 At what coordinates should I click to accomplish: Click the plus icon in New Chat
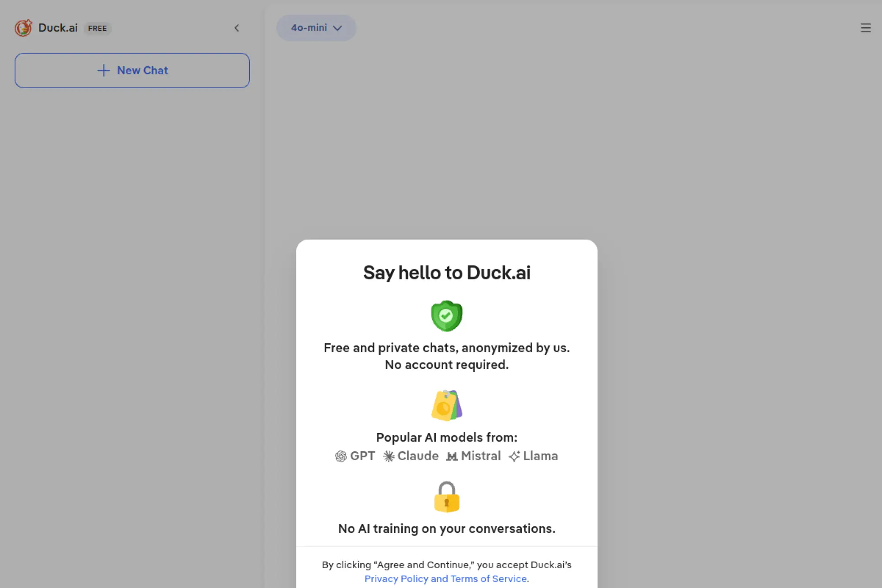tap(103, 71)
